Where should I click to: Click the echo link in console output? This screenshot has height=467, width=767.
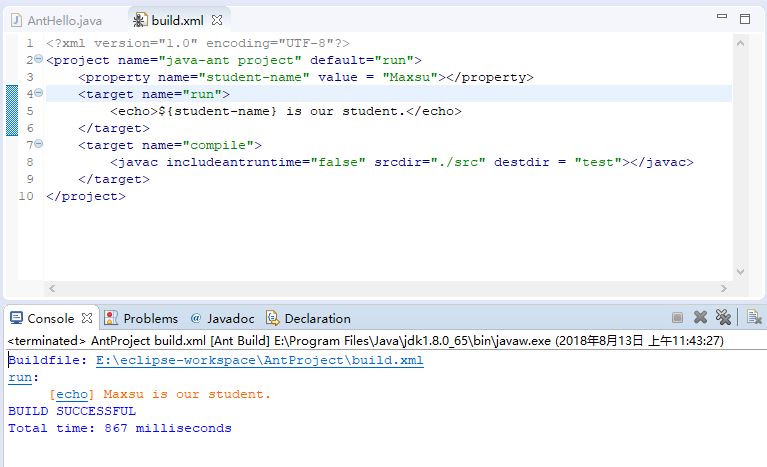(71, 394)
